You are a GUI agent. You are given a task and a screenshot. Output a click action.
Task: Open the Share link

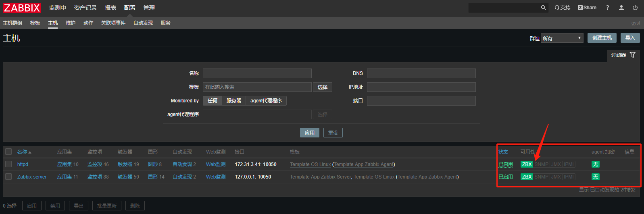[x=587, y=8]
